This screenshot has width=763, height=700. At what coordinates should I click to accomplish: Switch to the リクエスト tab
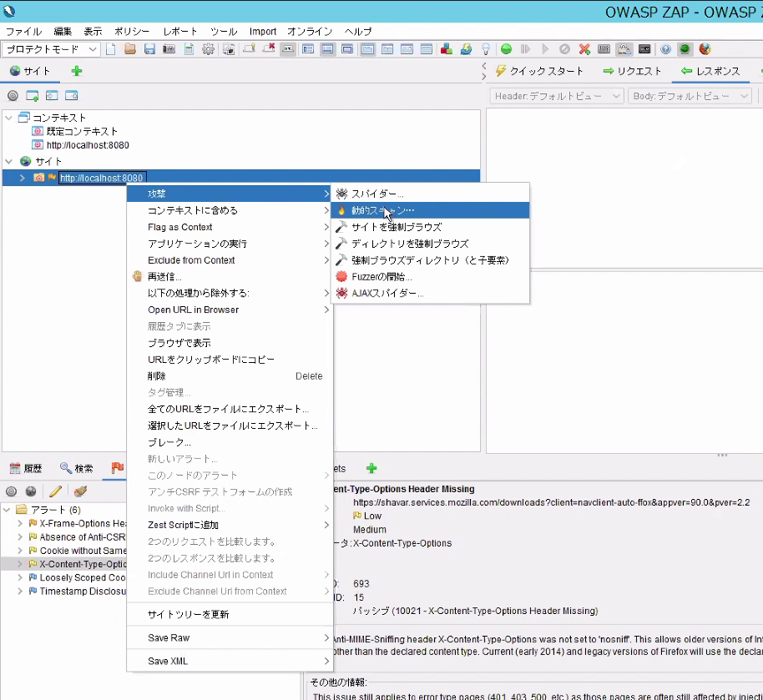[633, 71]
